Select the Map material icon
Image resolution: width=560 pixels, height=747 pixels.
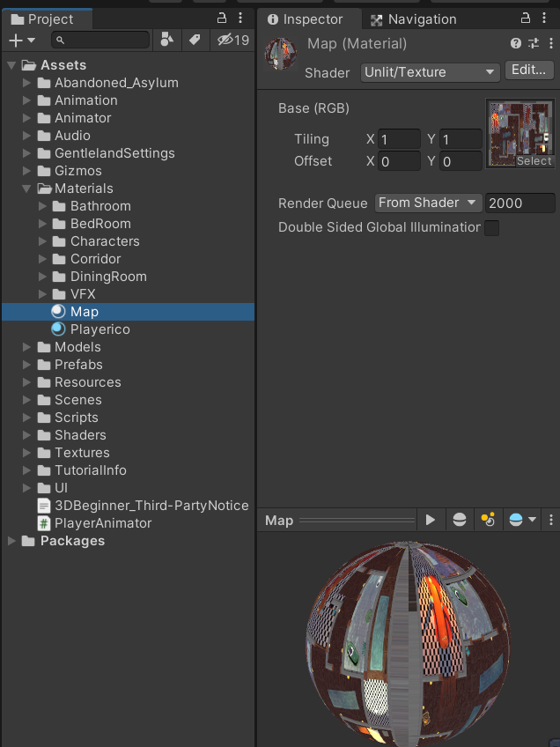pos(58,312)
